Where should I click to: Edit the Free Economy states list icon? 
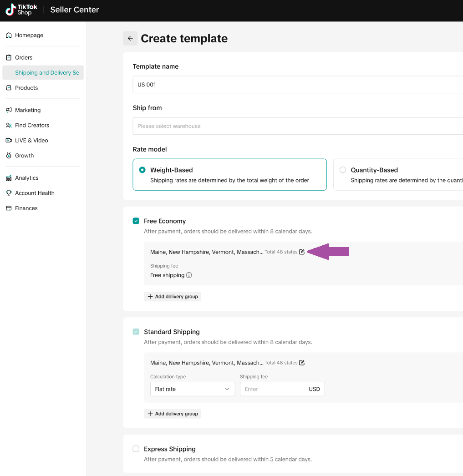302,252
